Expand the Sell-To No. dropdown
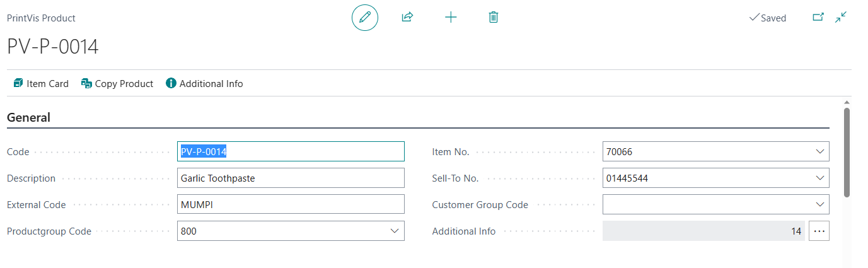 819,178
